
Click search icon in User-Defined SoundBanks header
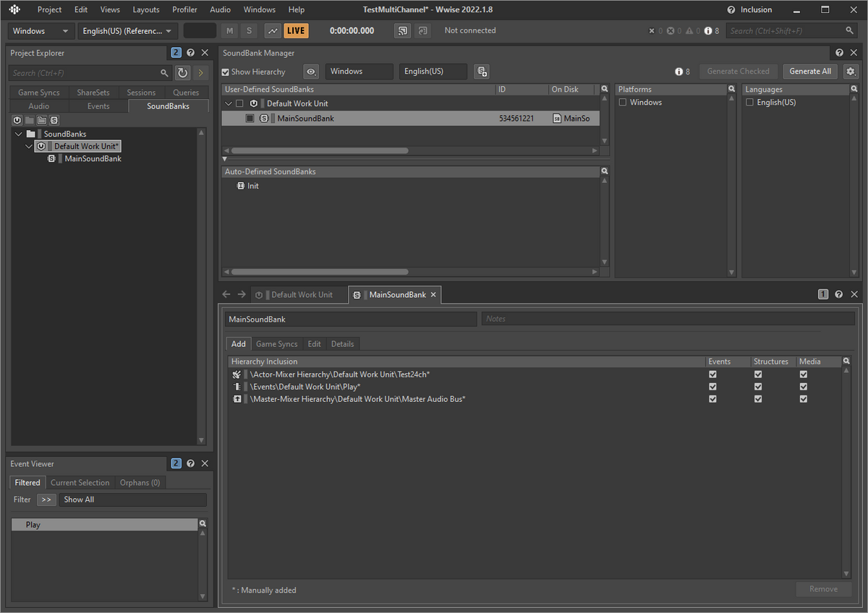click(x=605, y=90)
